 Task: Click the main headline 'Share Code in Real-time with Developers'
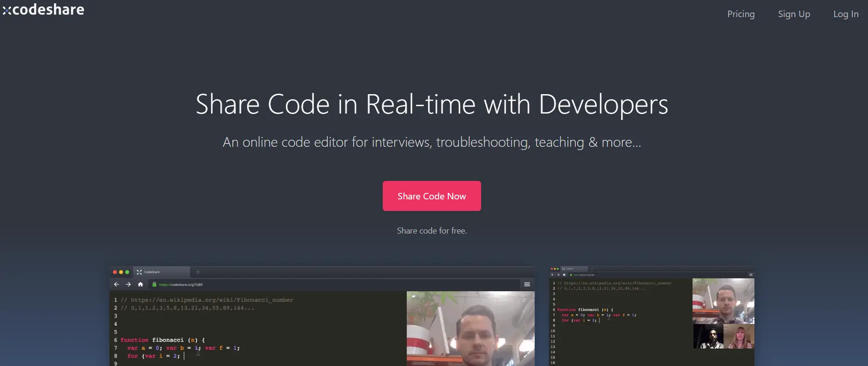(x=432, y=104)
